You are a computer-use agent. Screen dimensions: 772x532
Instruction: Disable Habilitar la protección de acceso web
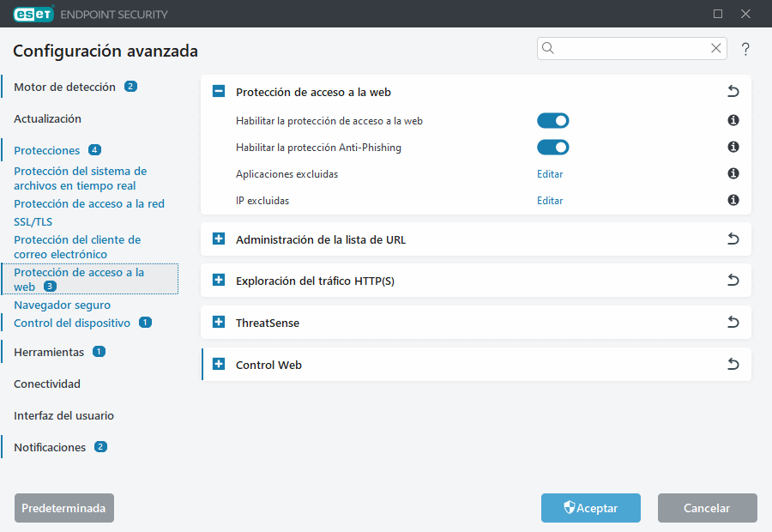pyautogui.click(x=552, y=120)
